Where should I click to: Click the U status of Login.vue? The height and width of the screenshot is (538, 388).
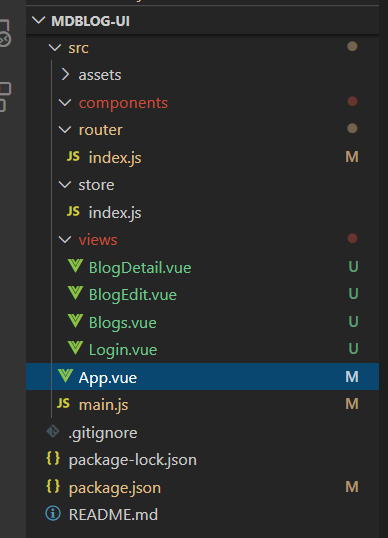tap(353, 349)
